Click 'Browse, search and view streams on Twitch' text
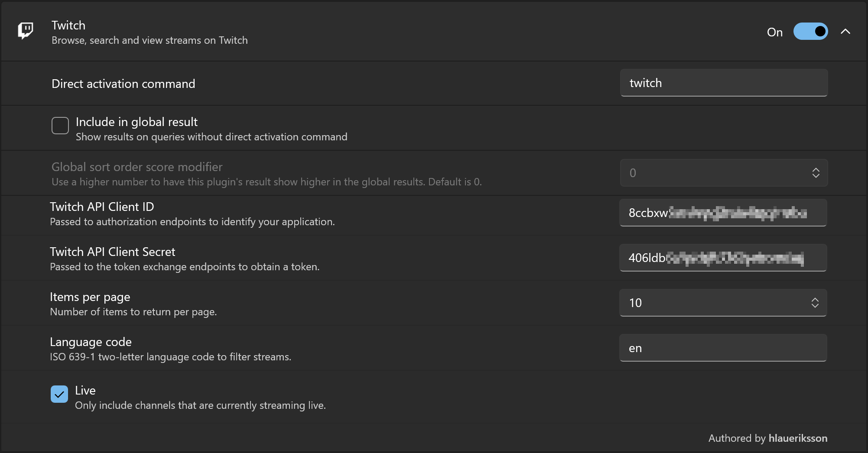Screen dimensions: 868x453 pyautogui.click(x=150, y=40)
